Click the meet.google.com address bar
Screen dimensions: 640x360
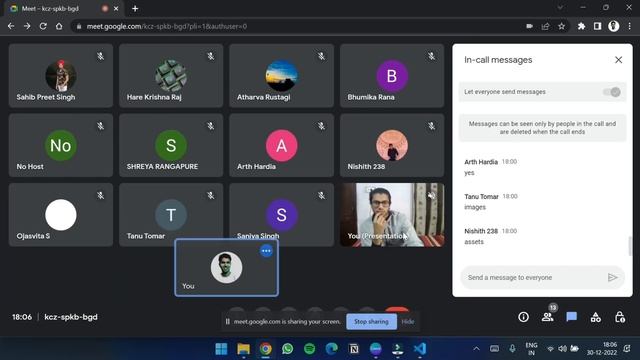pos(298,26)
